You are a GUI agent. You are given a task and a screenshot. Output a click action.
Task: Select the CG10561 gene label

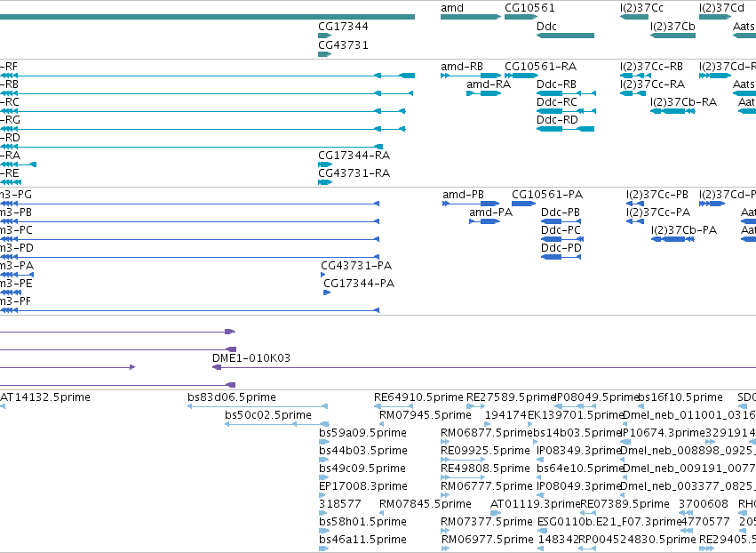[x=529, y=8]
